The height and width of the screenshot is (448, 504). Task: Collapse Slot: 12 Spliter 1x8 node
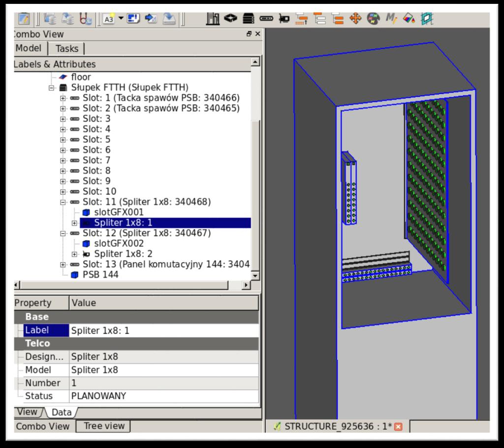click(63, 234)
